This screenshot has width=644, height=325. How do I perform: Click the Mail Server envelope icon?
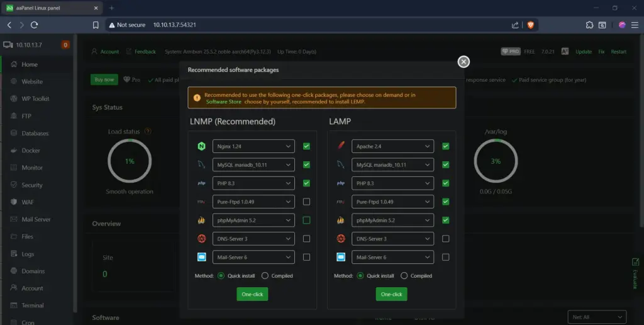14,219
